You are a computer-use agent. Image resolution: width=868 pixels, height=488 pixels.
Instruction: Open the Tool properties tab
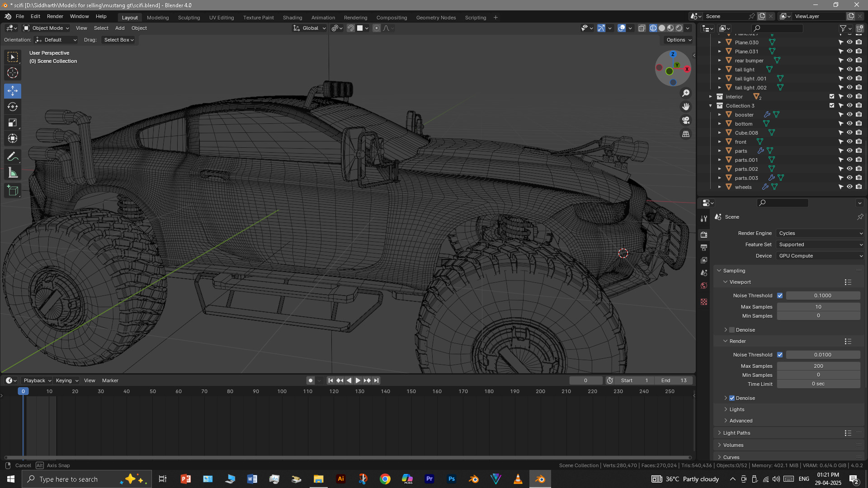704,219
